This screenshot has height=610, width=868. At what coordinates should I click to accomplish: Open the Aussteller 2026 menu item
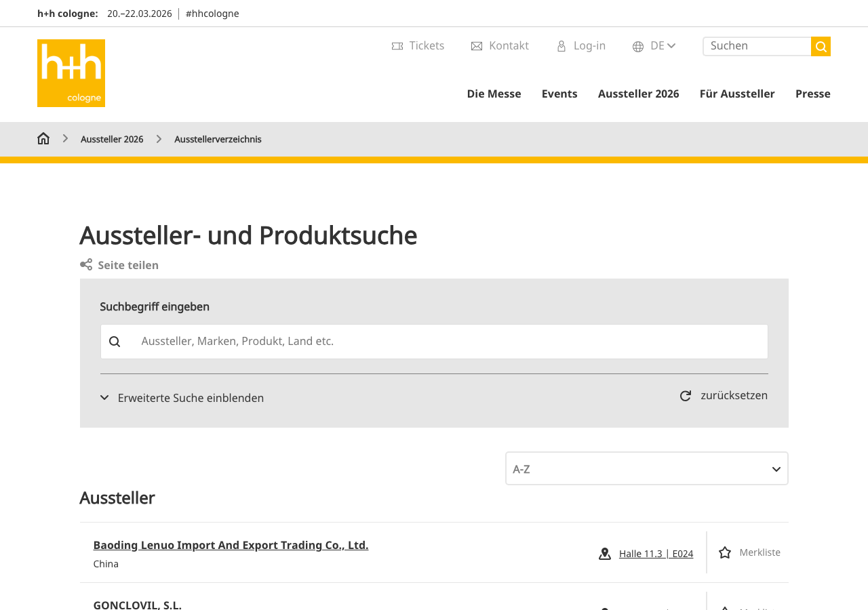638,93
